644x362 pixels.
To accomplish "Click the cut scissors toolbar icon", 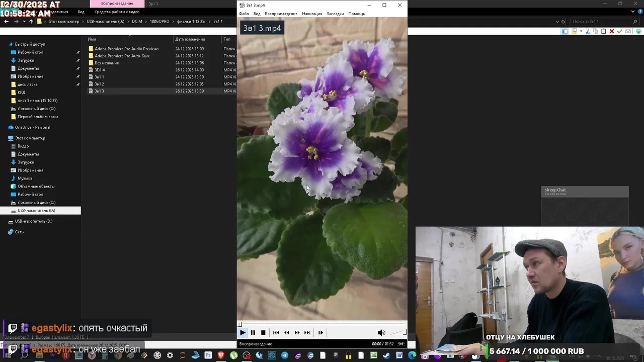I will [588, 31].
